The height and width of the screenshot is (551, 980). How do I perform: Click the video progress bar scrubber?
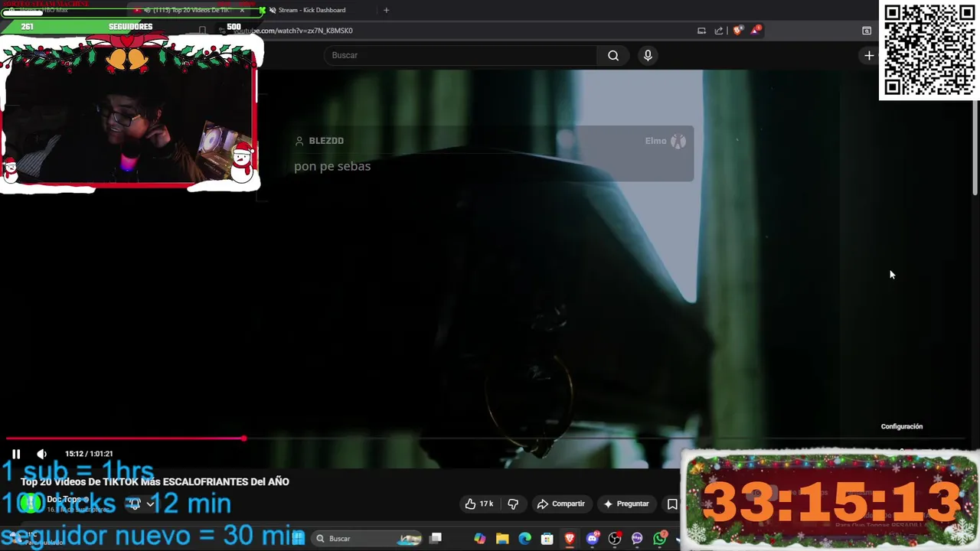(243, 439)
